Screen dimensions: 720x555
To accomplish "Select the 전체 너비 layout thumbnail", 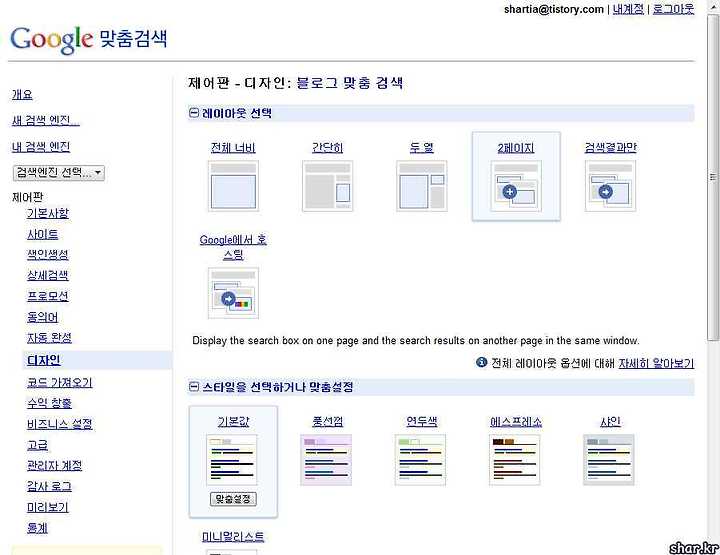I will tap(233, 185).
